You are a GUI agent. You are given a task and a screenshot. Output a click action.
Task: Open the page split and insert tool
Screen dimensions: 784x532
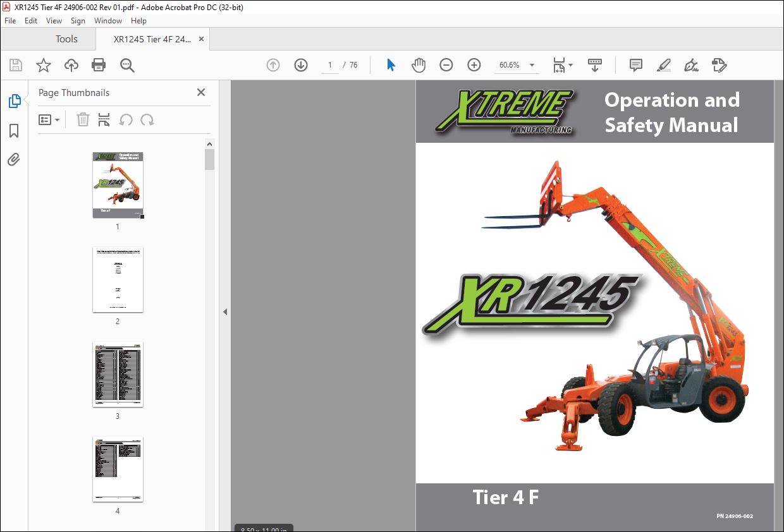pyautogui.click(x=104, y=119)
